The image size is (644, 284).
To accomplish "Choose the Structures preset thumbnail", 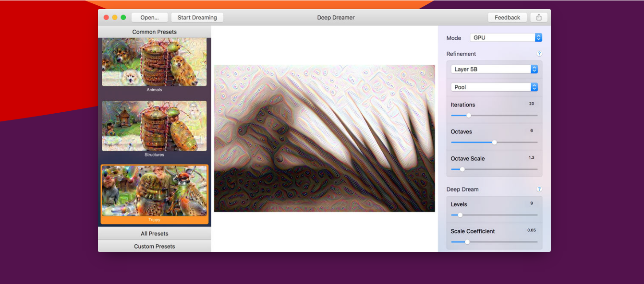I will (x=154, y=126).
